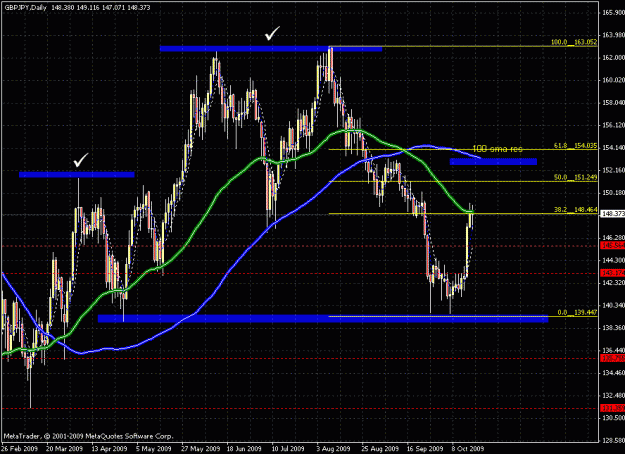This screenshot has width=625, height=454.
Task: Click 154.140 on the price scale
Action: pyautogui.click(x=613, y=148)
